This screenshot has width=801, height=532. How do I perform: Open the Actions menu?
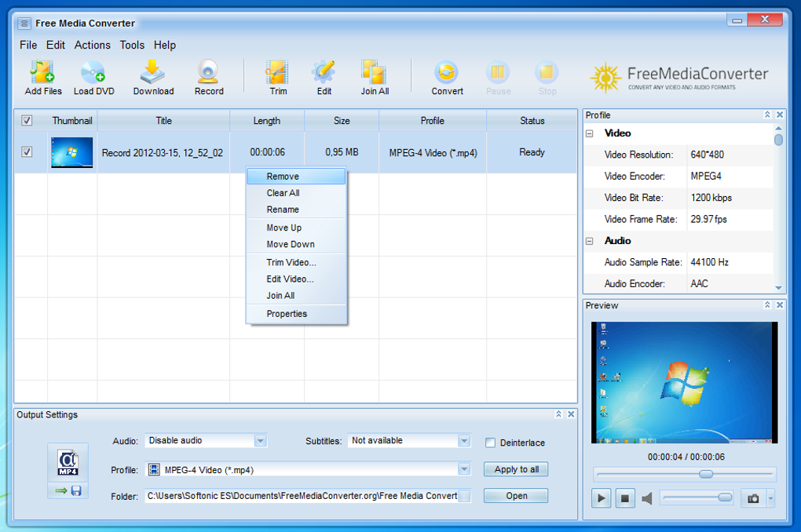point(93,45)
